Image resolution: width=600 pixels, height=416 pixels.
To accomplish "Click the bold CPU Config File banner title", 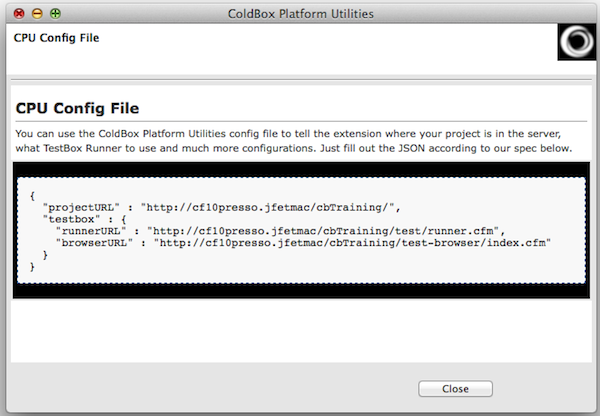I will coord(56,38).
